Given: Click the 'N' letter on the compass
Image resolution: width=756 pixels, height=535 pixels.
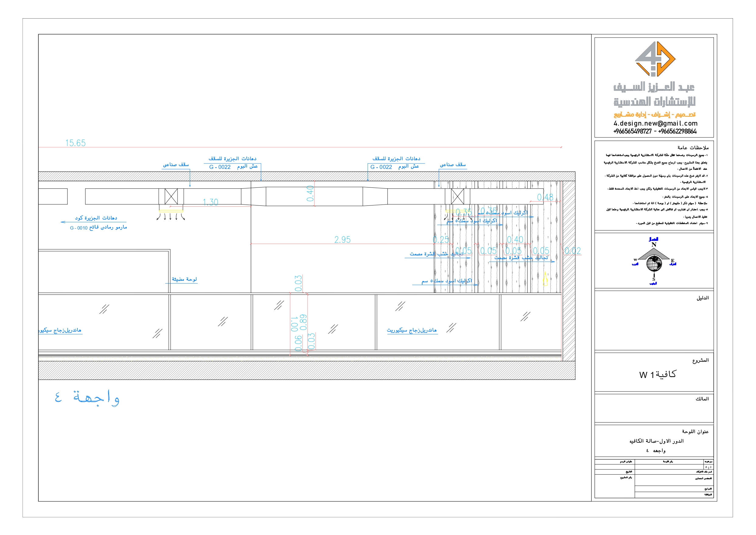Looking at the screenshot, I should [654, 244].
